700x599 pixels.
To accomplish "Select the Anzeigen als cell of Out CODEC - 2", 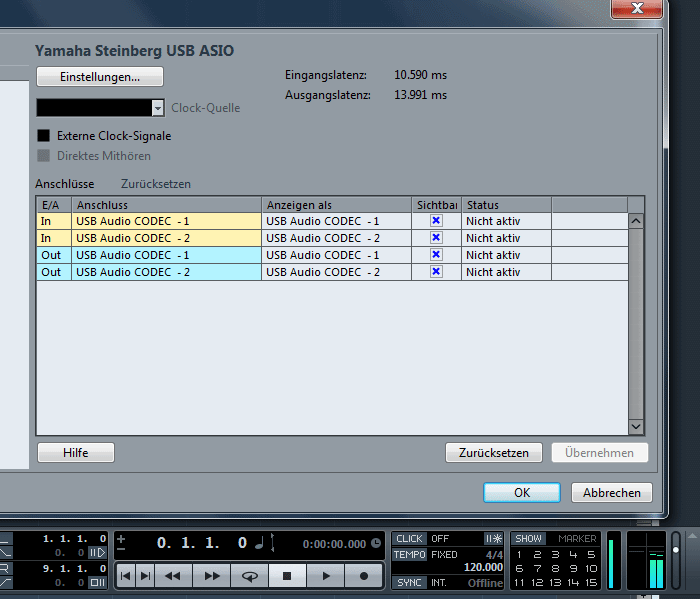I will point(336,272).
